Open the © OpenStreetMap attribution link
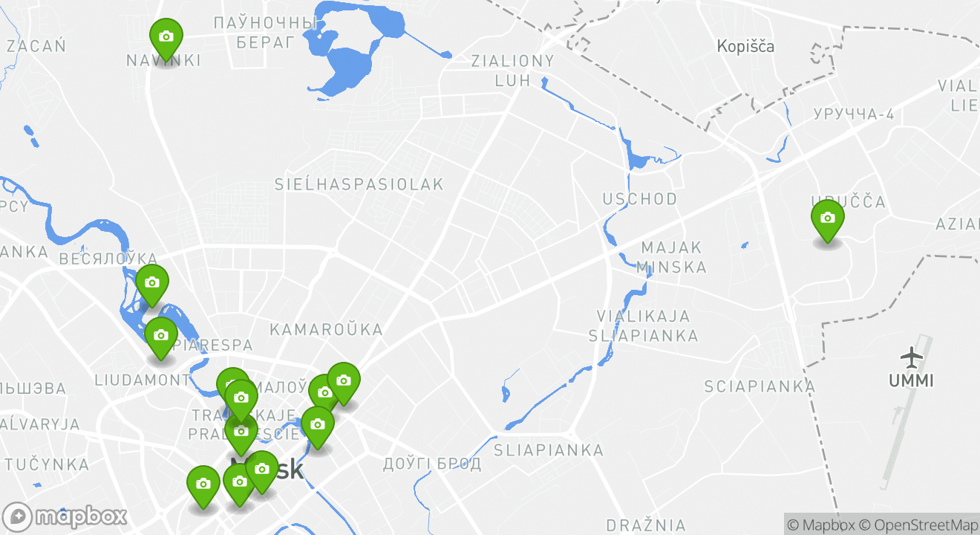Viewport: 980px width, 535px height. pos(918,525)
